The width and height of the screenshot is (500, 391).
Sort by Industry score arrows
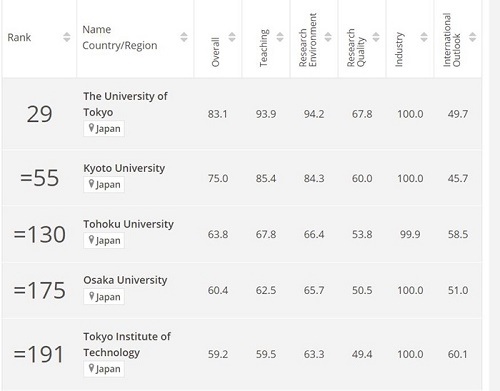pos(424,37)
